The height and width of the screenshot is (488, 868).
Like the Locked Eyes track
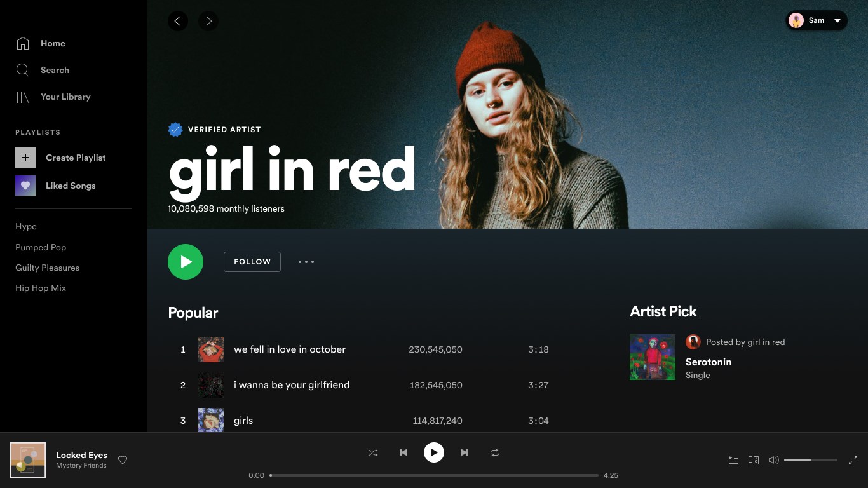123,460
